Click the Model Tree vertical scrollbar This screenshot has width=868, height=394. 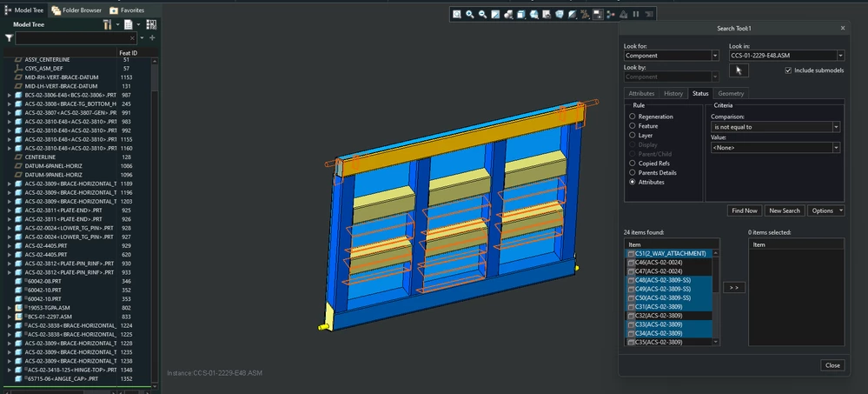(155, 222)
